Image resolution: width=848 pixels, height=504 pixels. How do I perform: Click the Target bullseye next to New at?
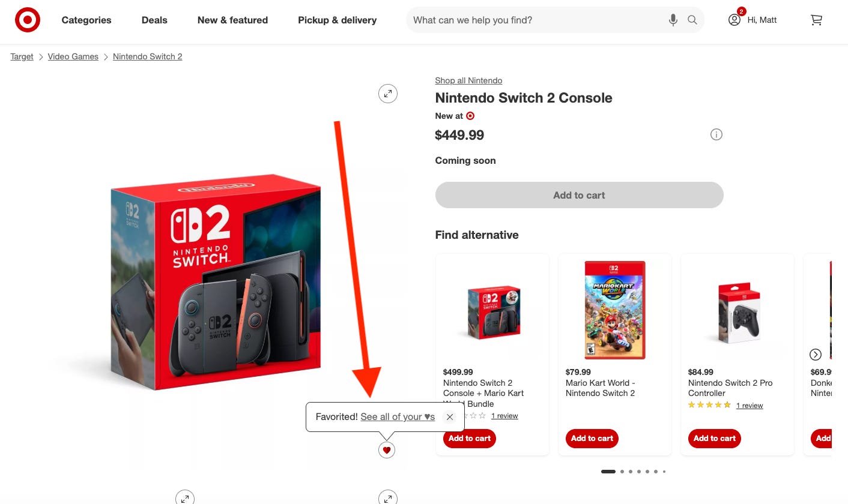pos(470,116)
